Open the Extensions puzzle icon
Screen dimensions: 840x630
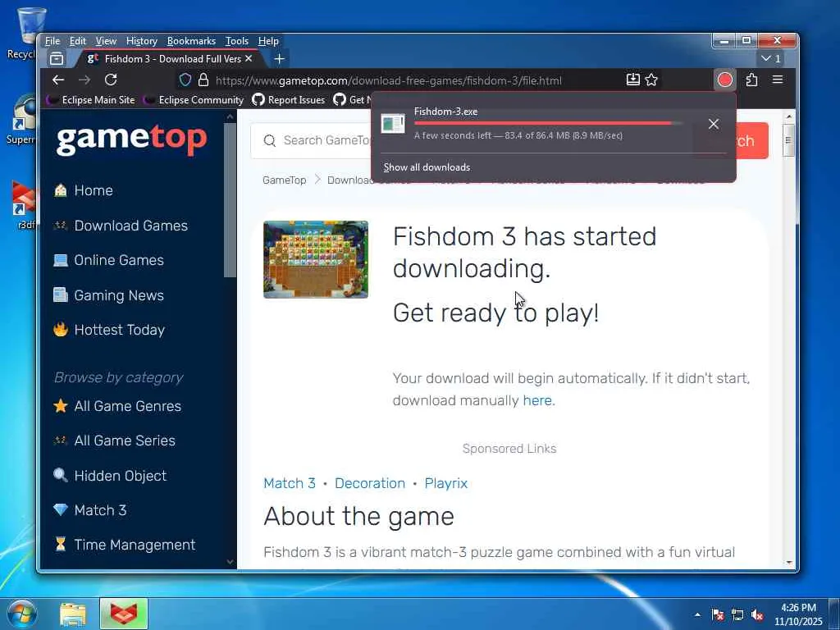(751, 80)
